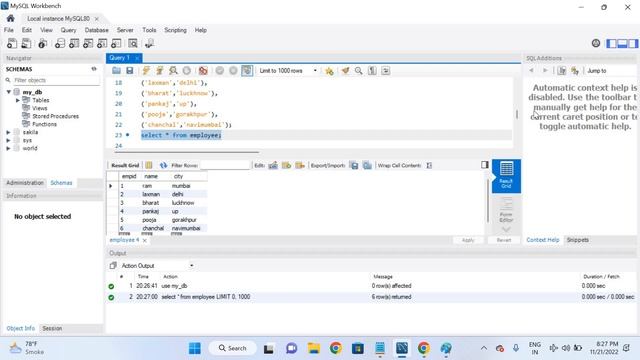The height and width of the screenshot is (360, 640).
Task: Click the create new function icon
Action: pos(116,43)
